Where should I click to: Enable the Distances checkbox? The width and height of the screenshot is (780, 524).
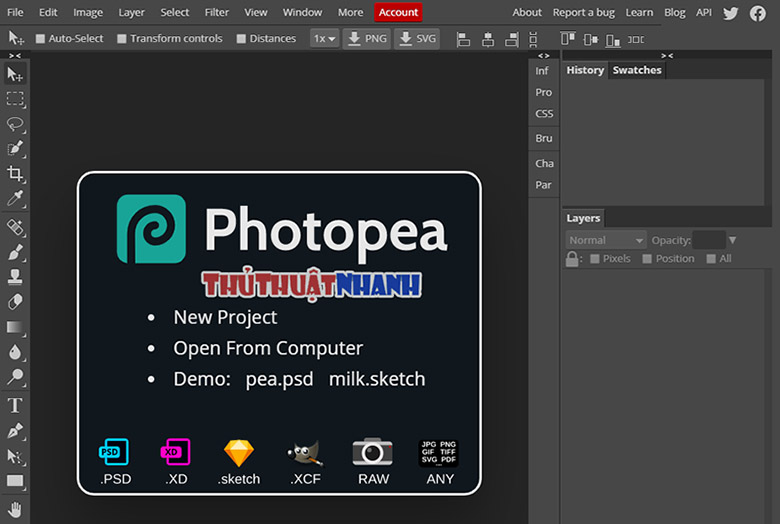241,38
